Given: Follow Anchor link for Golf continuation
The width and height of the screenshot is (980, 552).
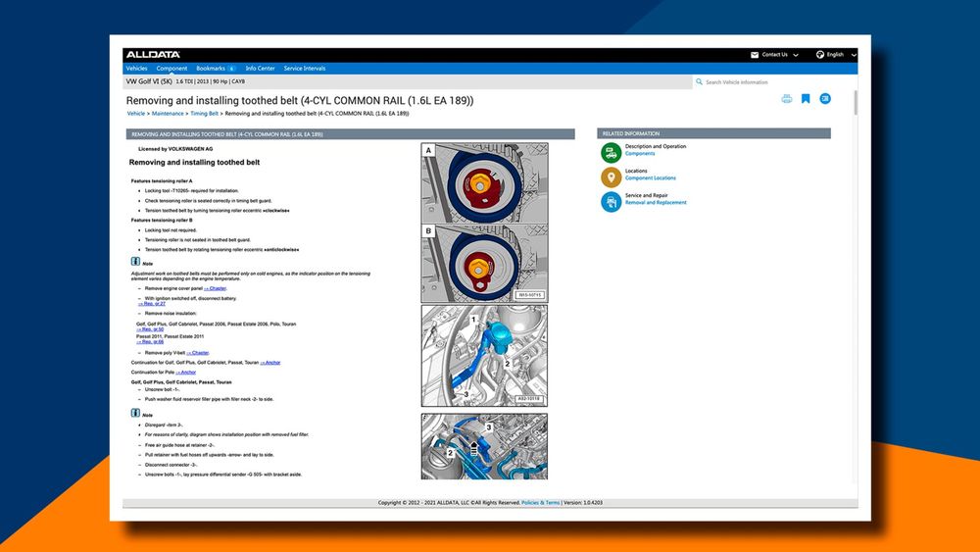Looking at the screenshot, I should 270,363.
